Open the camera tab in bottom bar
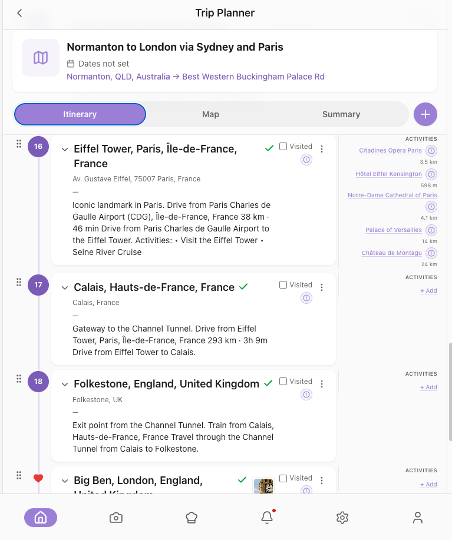This screenshot has height=540, width=452. (x=116, y=517)
